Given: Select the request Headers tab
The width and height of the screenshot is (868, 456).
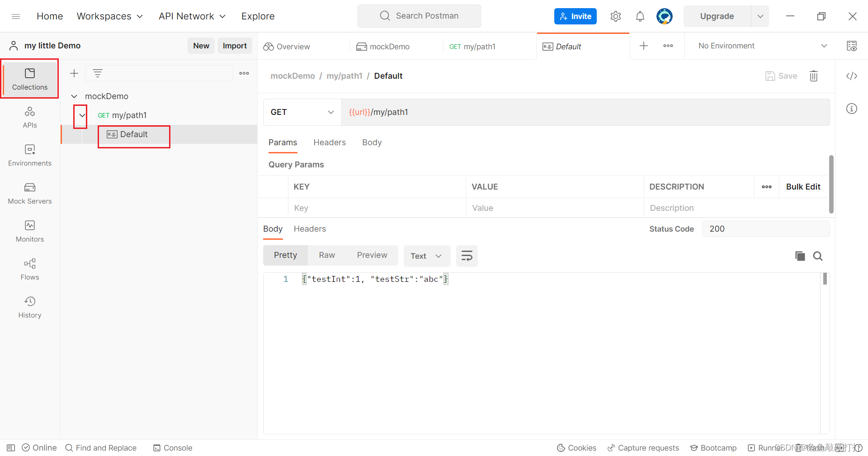Looking at the screenshot, I should pyautogui.click(x=330, y=142).
